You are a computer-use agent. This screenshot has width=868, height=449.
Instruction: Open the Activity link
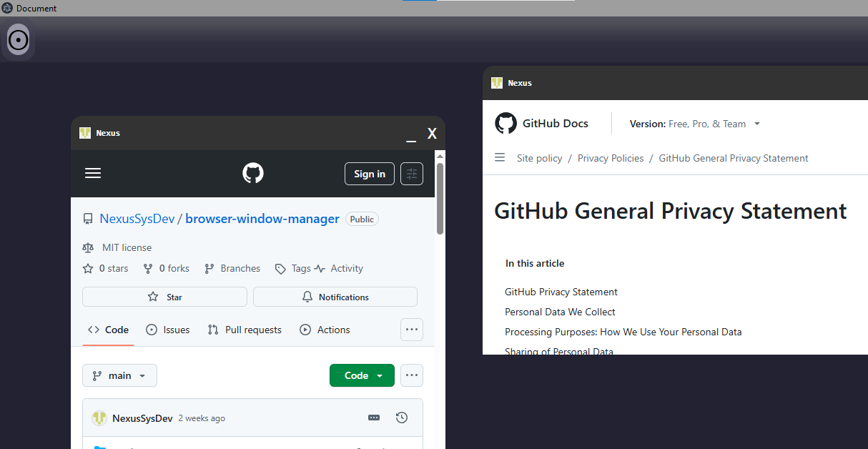pyautogui.click(x=339, y=268)
